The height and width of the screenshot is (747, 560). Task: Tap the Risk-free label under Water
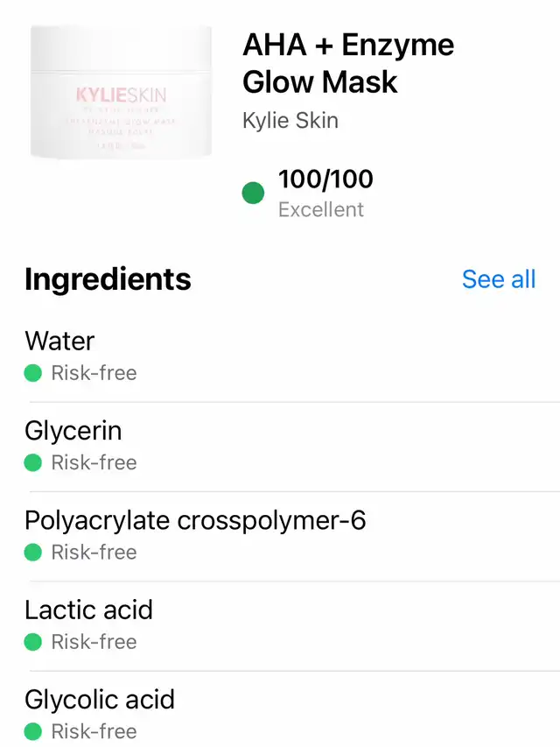[x=94, y=373]
